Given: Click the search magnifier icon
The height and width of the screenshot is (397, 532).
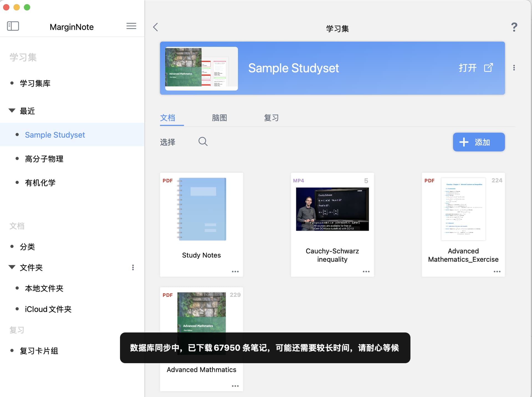Looking at the screenshot, I should 203,142.
